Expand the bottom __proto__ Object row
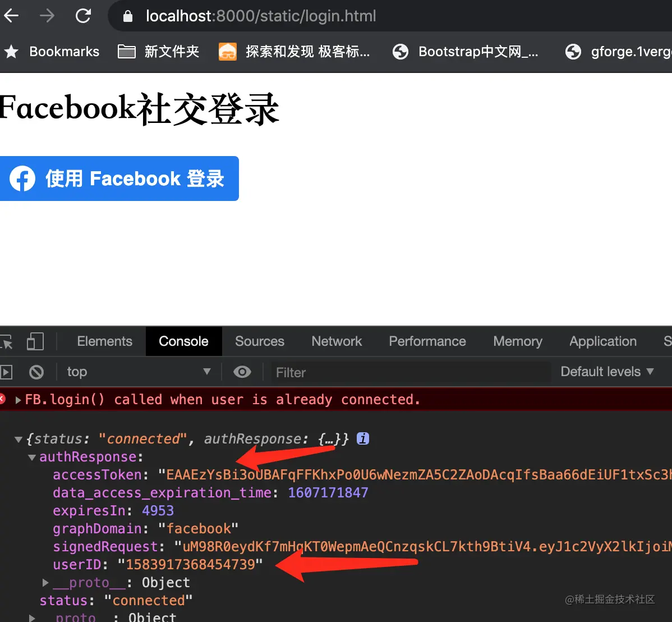 pyautogui.click(x=32, y=618)
